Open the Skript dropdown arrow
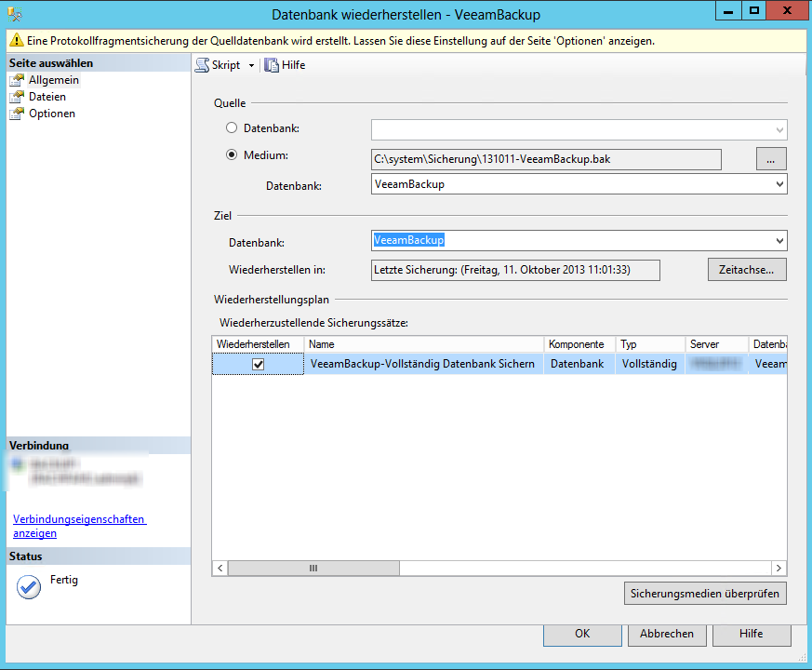 point(251,66)
